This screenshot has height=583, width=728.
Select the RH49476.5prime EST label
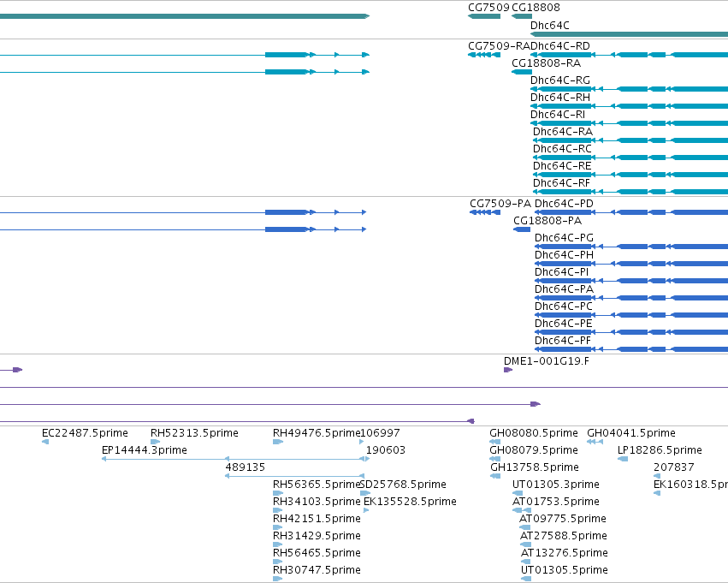(x=317, y=433)
